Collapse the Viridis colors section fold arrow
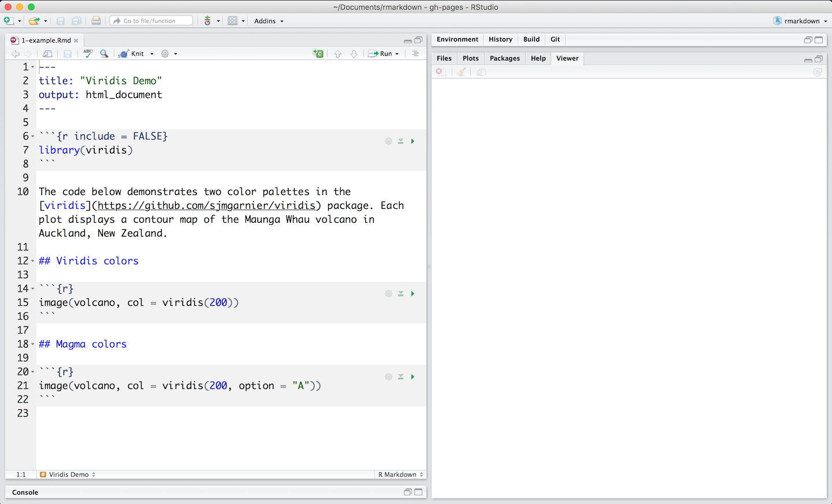 (x=33, y=261)
